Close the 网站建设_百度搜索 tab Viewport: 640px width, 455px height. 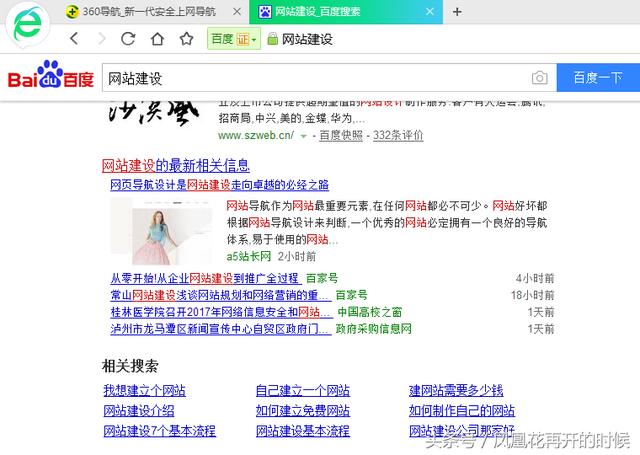[x=430, y=12]
